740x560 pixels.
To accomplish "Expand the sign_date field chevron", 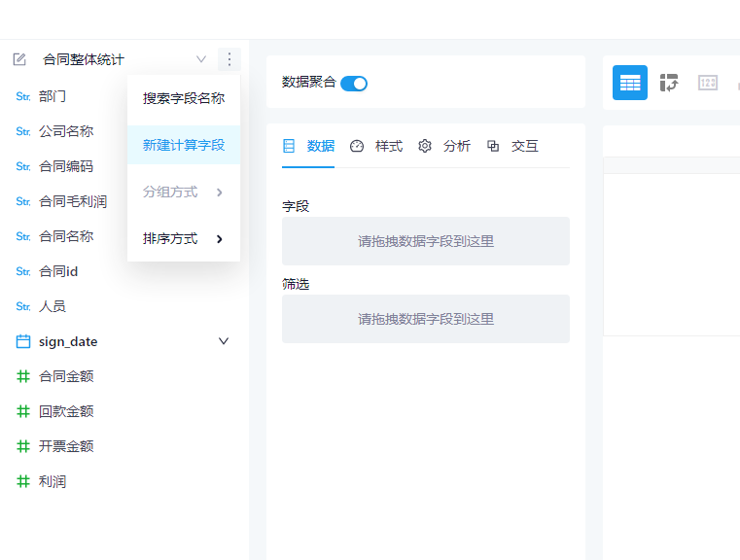I will click(x=224, y=341).
